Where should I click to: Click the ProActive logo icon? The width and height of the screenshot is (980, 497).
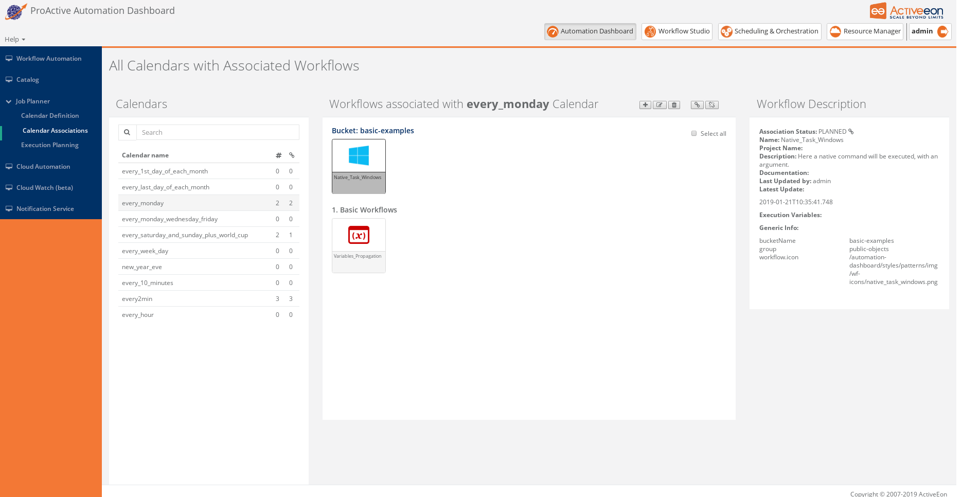[x=15, y=11]
